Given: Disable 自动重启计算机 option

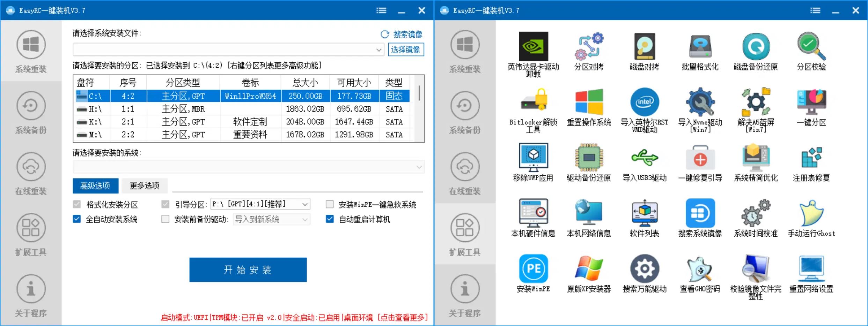Looking at the screenshot, I should click(330, 219).
